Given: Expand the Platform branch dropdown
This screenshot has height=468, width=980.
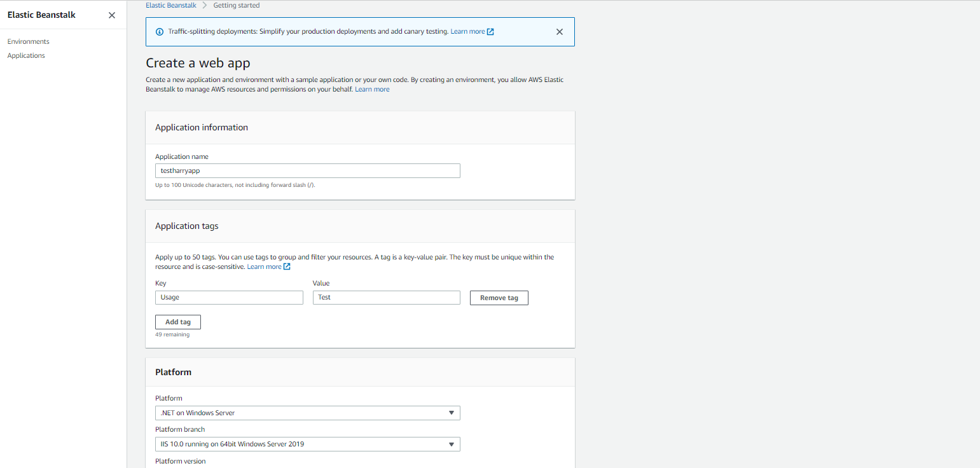Looking at the screenshot, I should (307, 444).
